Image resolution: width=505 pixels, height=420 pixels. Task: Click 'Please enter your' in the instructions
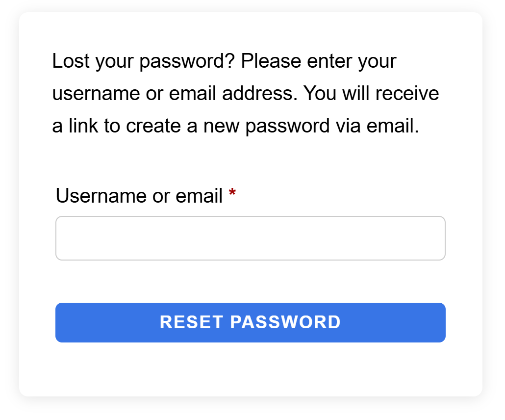pyautogui.click(x=319, y=62)
